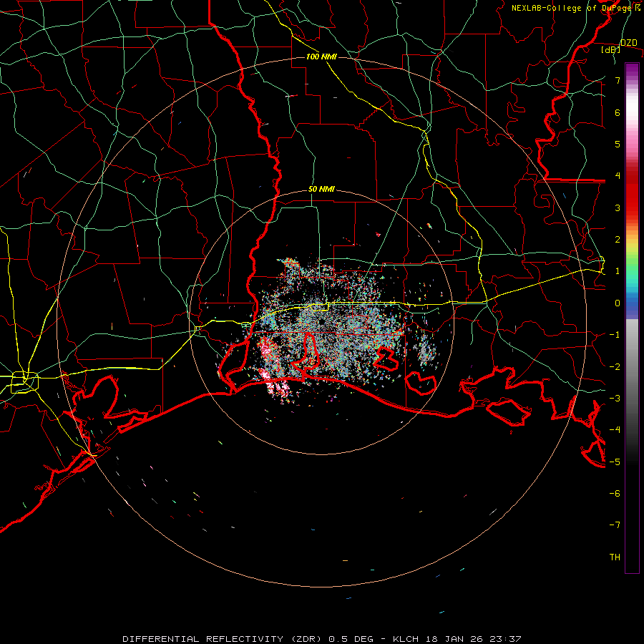Select the 1 value on the color scale
The image size is (644, 644).
(618, 271)
